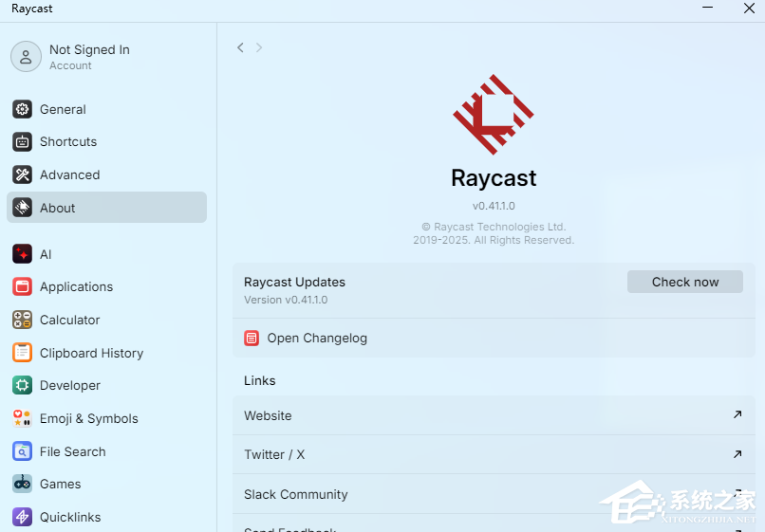The image size is (765, 532).
Task: Click the large Raycast logo
Action: (494, 115)
